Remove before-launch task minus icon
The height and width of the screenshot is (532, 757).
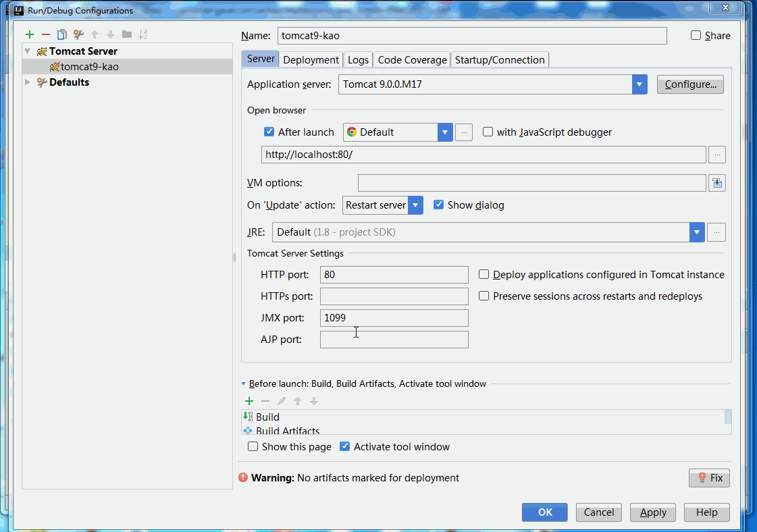[x=265, y=401]
